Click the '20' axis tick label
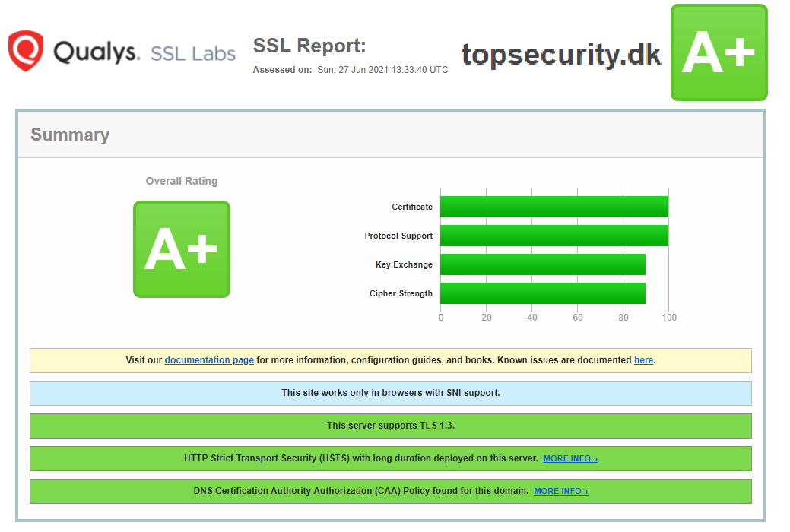The image size is (790, 532). [x=486, y=318]
